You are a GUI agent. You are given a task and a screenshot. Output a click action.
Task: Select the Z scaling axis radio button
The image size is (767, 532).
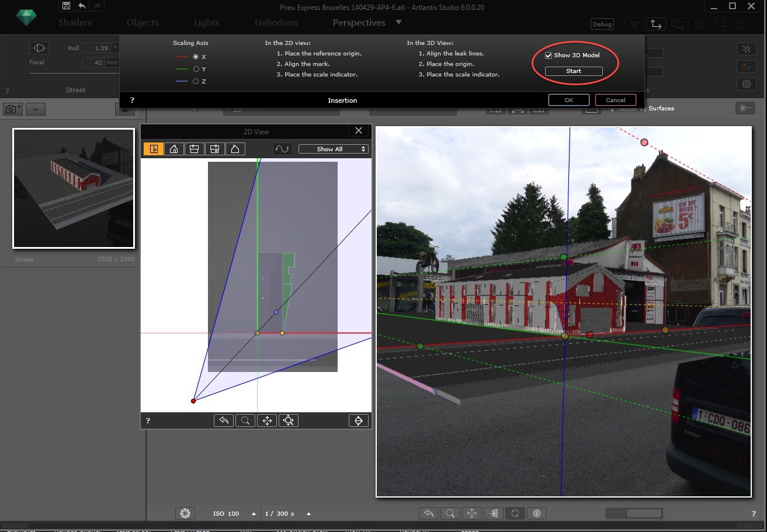196,81
